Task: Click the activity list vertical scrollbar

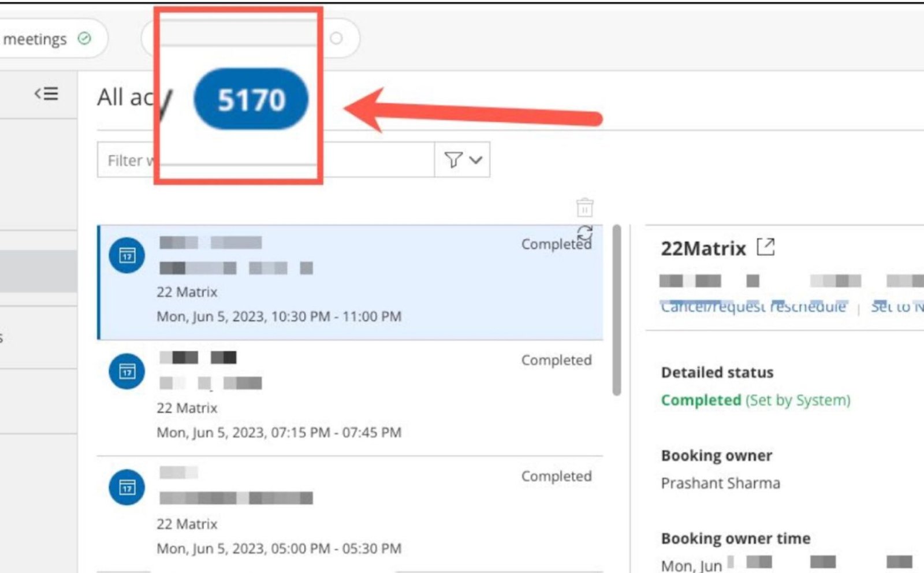Action: coord(617,310)
